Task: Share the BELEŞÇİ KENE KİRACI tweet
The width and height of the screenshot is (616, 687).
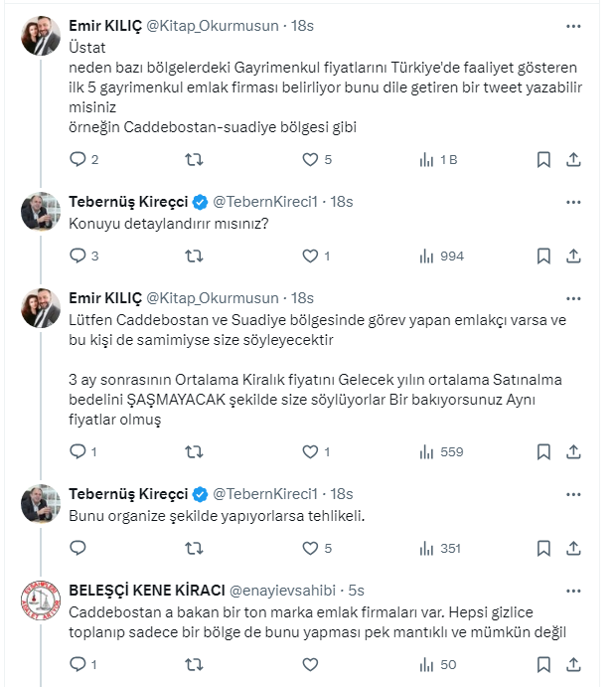Action: pyautogui.click(x=573, y=664)
